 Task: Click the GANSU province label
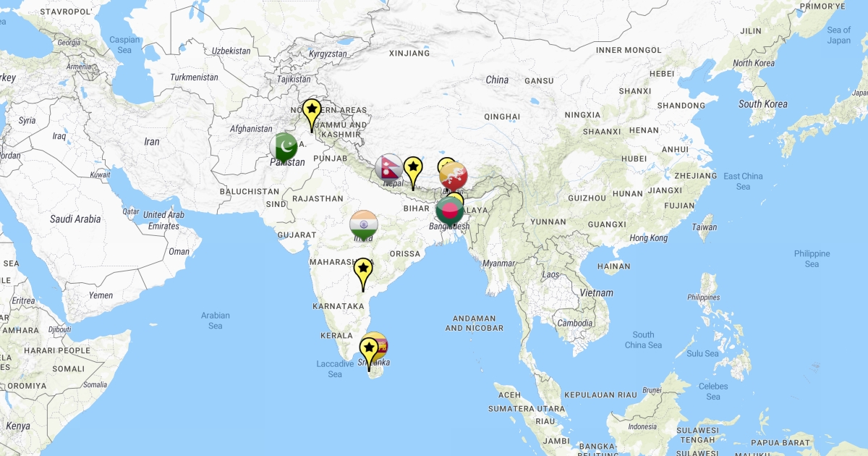coord(539,80)
